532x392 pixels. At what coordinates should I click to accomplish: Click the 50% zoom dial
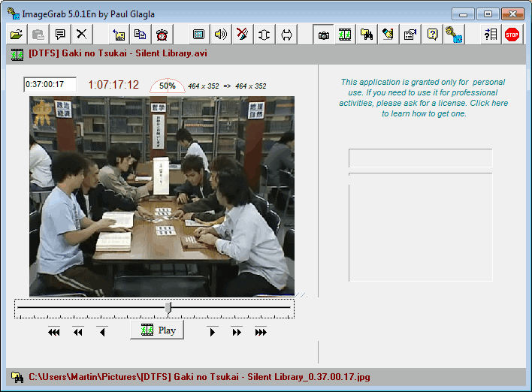pos(168,86)
